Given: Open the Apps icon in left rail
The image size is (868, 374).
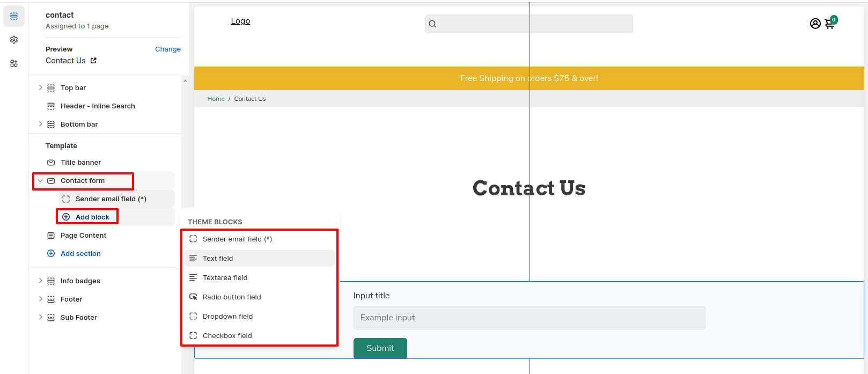Looking at the screenshot, I should click(x=14, y=63).
